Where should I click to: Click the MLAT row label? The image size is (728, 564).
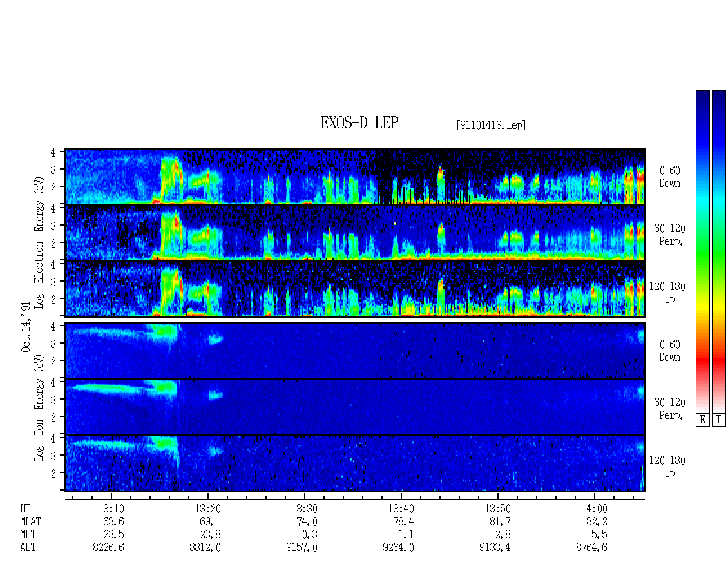coord(30,521)
